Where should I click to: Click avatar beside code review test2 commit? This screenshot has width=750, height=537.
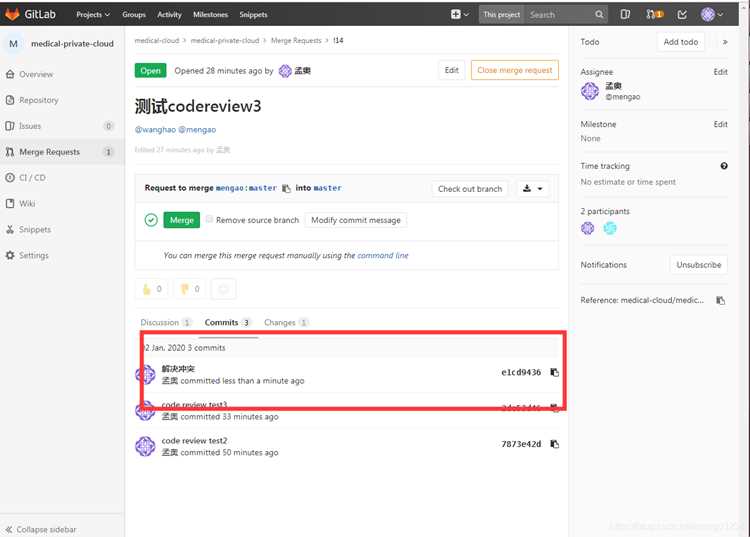click(x=145, y=446)
